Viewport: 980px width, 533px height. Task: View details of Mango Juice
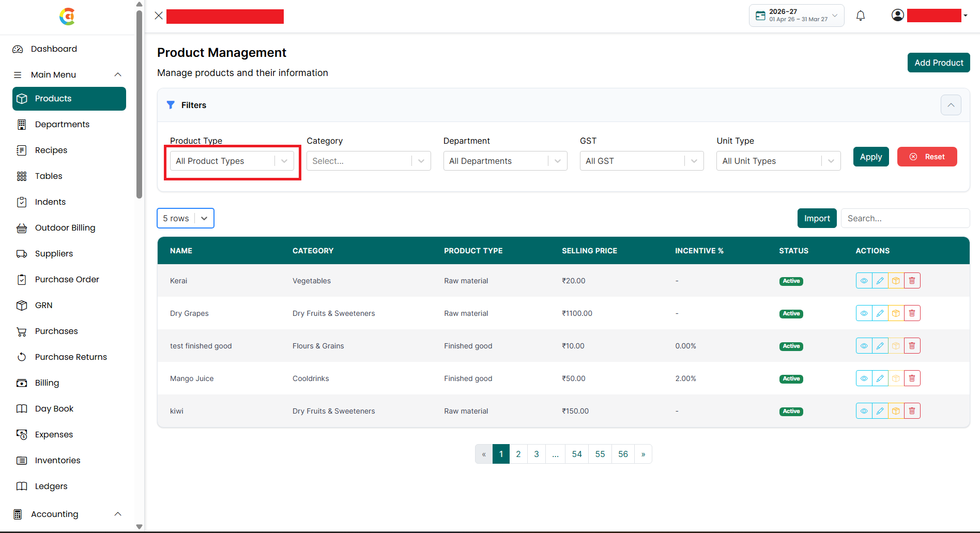(x=864, y=378)
